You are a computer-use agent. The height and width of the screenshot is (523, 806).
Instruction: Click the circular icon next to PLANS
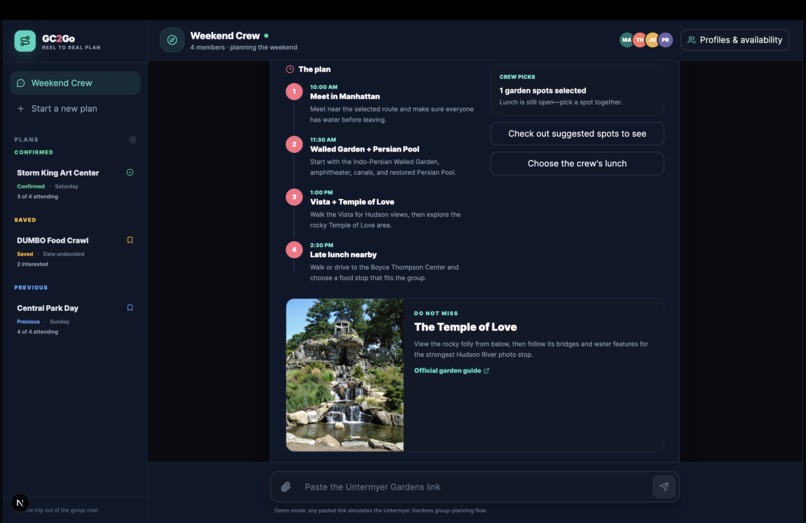[132, 139]
